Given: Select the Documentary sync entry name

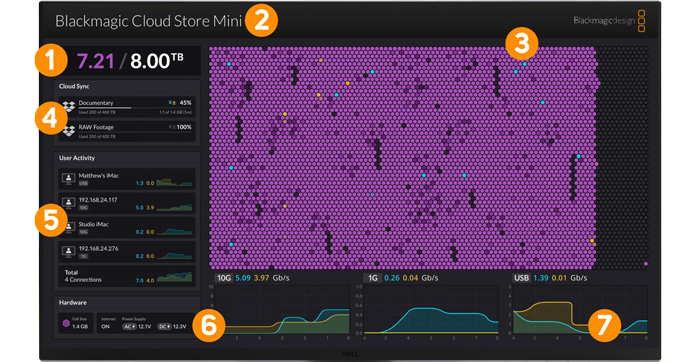Looking at the screenshot, I should click(96, 103).
